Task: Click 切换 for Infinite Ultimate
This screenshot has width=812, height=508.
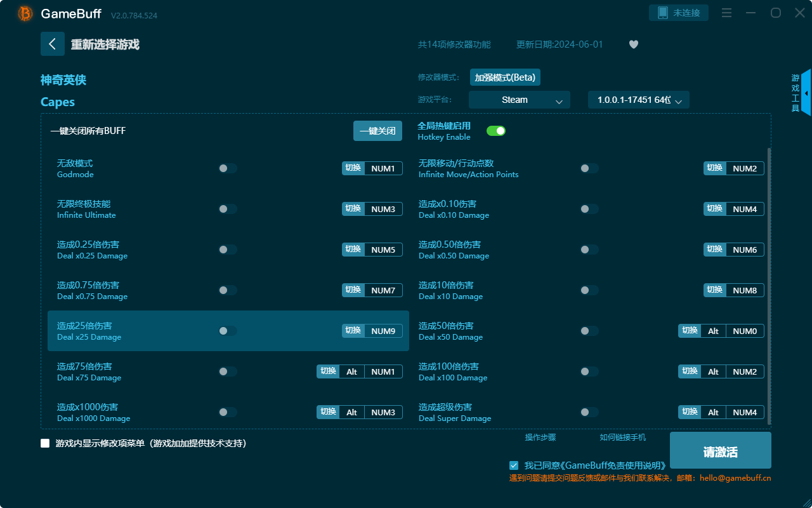Action: 353,209
